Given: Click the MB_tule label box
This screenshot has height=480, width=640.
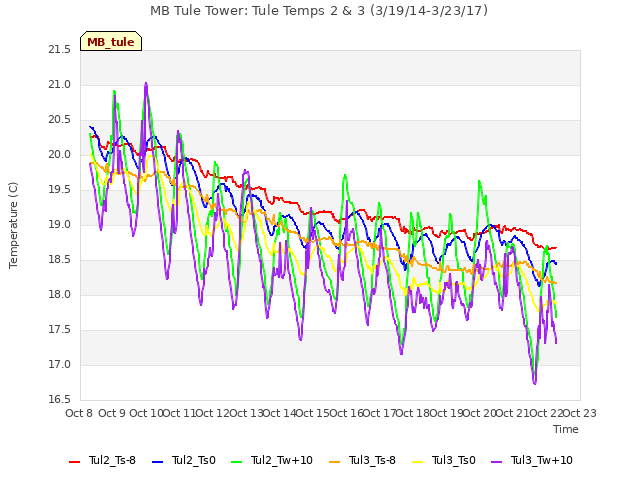Looking at the screenshot, I should [111, 41].
